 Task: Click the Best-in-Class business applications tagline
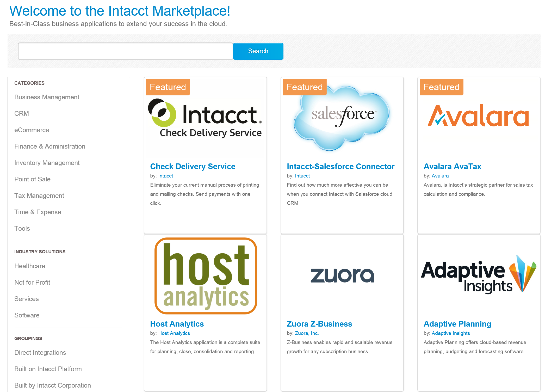(x=118, y=24)
